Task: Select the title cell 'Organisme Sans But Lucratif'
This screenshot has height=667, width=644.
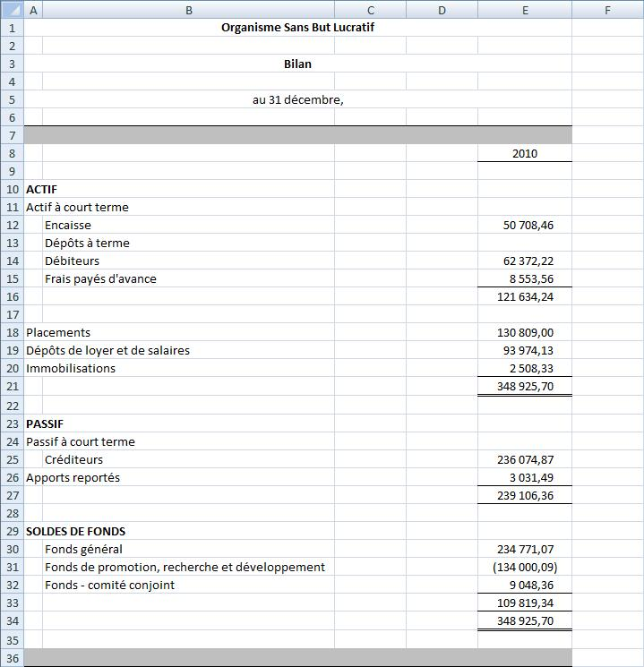Action: [297, 28]
